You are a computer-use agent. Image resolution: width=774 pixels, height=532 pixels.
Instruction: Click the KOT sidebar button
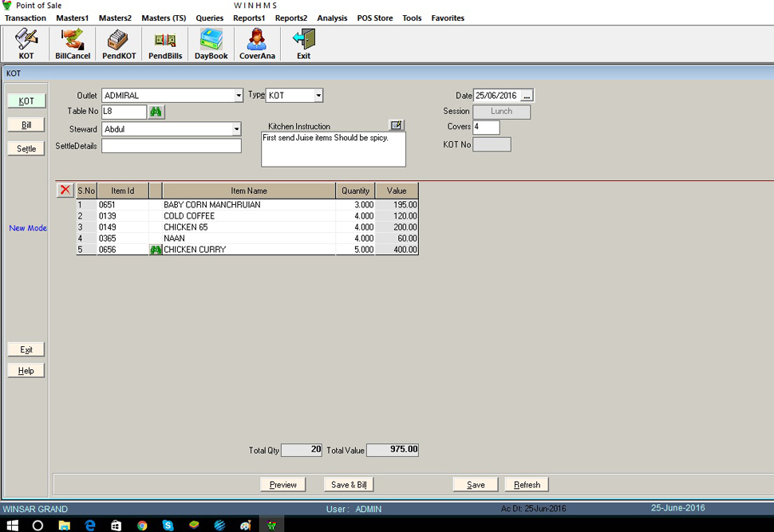(26, 101)
